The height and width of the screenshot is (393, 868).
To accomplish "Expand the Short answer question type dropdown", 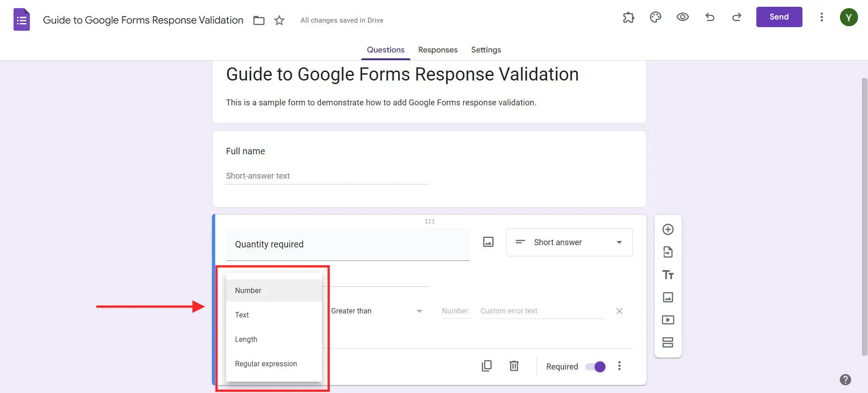I will [570, 242].
